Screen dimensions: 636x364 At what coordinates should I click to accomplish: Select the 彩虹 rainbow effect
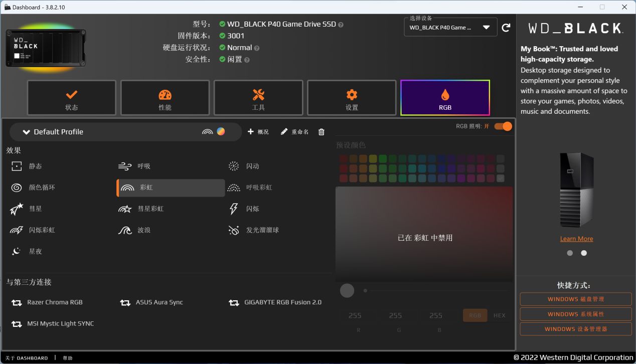point(171,188)
